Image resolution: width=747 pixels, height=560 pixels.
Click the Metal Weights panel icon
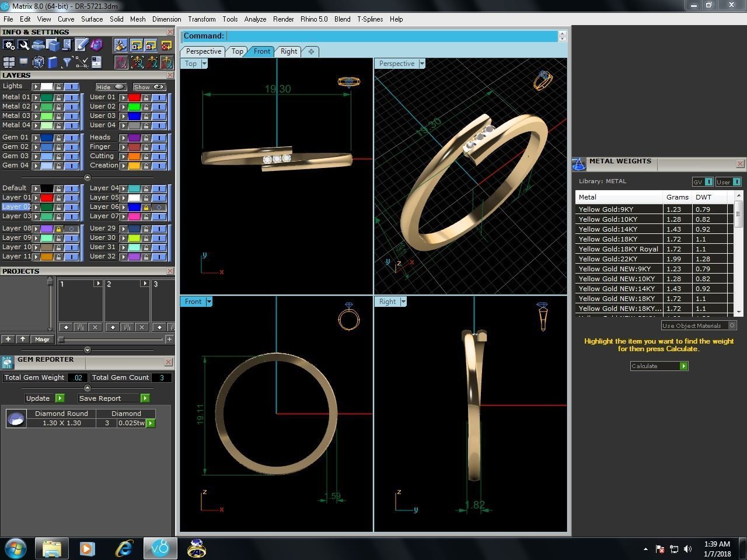[x=578, y=164]
